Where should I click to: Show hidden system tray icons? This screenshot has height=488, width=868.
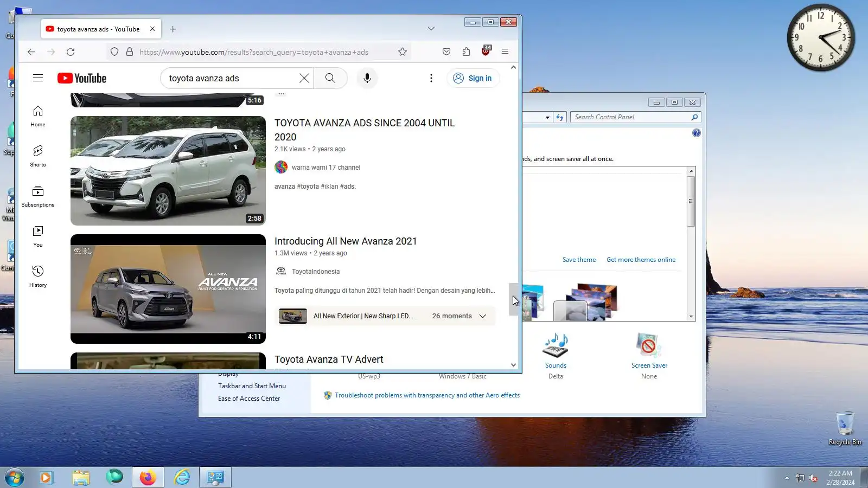[x=787, y=478]
